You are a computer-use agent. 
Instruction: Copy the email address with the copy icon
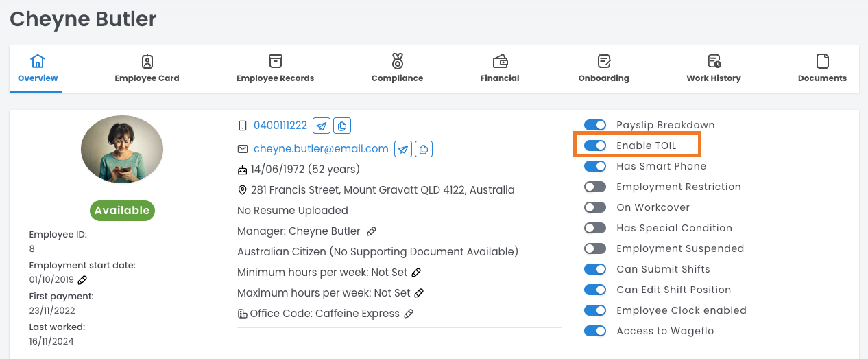pos(424,149)
